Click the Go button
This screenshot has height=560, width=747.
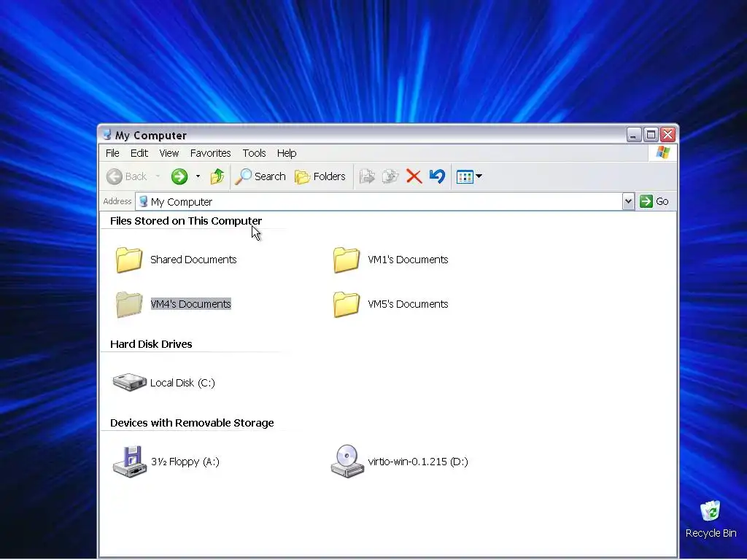coord(654,201)
